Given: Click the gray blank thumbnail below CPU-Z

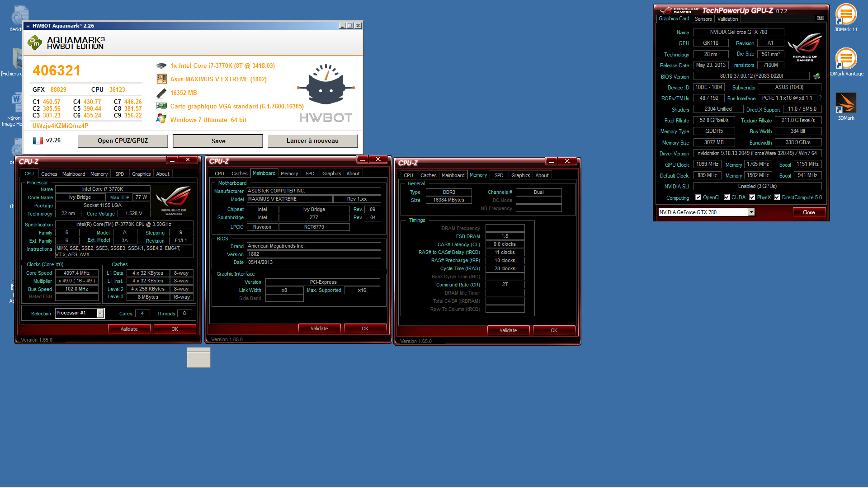Looking at the screenshot, I should pyautogui.click(x=198, y=357).
